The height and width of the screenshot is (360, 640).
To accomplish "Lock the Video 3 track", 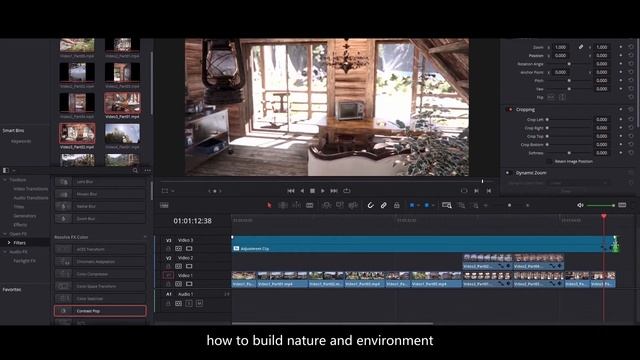I will tap(168, 249).
